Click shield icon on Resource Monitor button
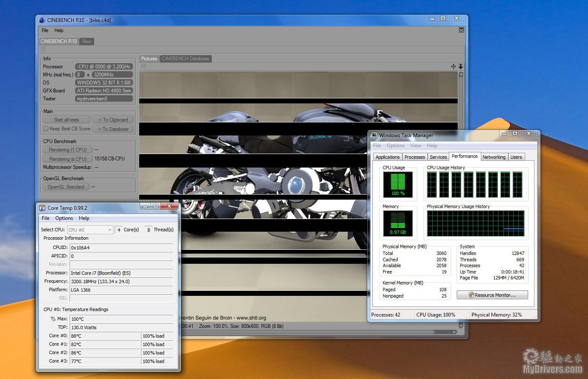Screen dimensions: 588x379 [x=471, y=295]
